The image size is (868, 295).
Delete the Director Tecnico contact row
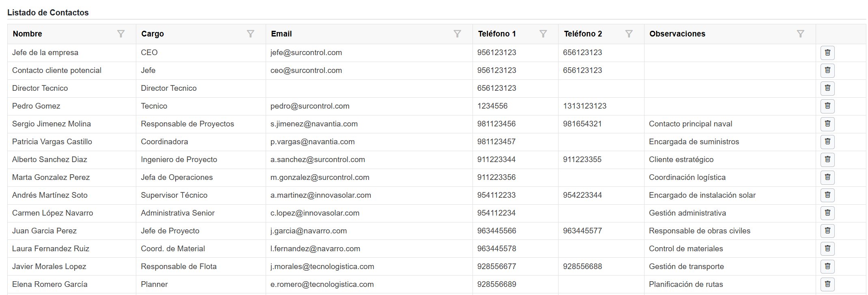(x=827, y=88)
